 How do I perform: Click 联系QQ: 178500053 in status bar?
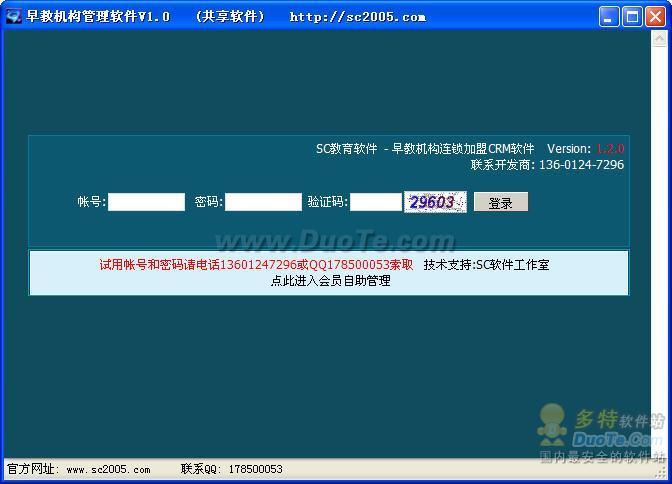pyautogui.click(x=231, y=469)
